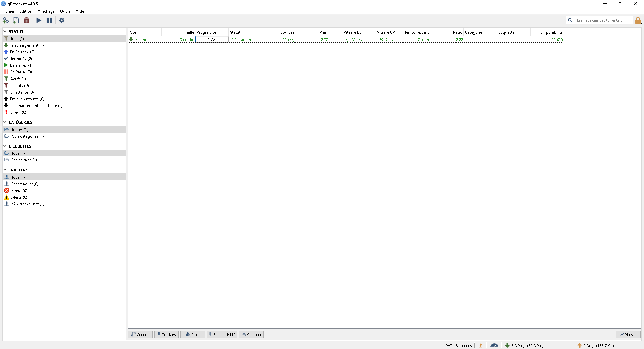Sort by the Temps restant column header
The width and height of the screenshot is (644, 349).
pos(413,32)
